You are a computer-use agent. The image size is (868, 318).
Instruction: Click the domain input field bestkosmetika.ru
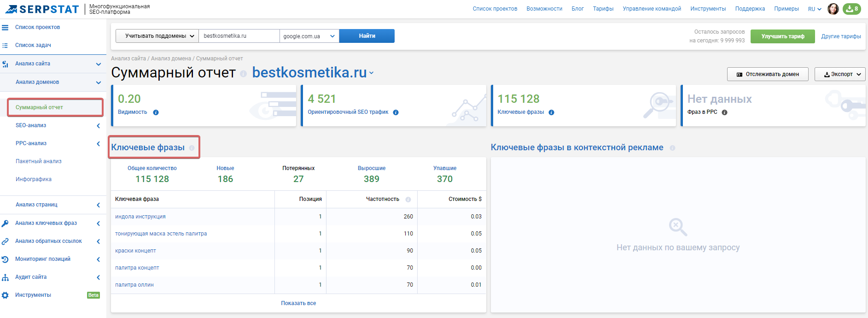[239, 36]
